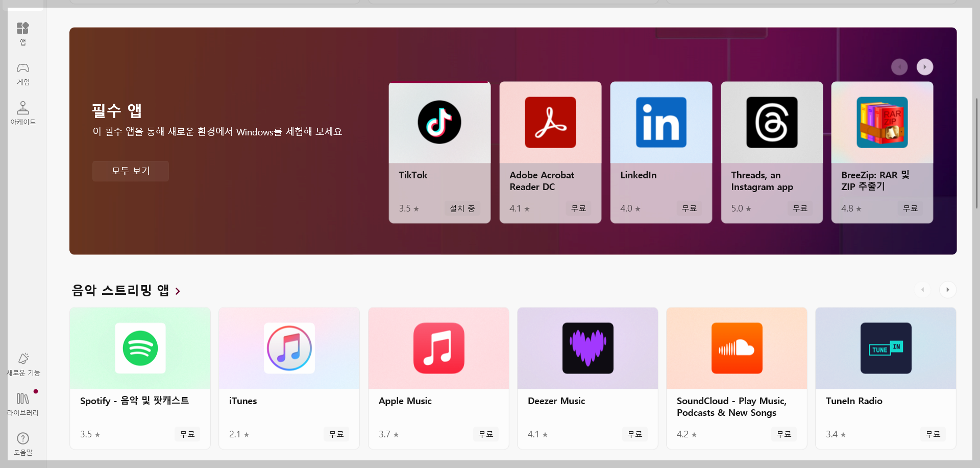Click 무료 on the Apple Music card
Image resolution: width=980 pixels, height=468 pixels.
click(x=486, y=434)
